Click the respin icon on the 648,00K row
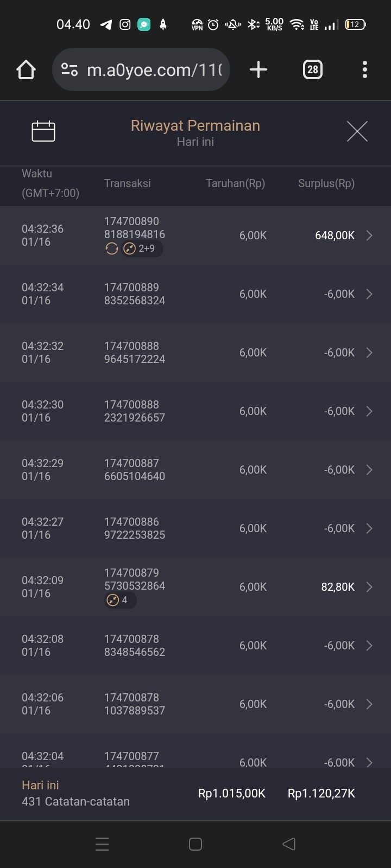This screenshot has width=391, height=868. click(112, 248)
